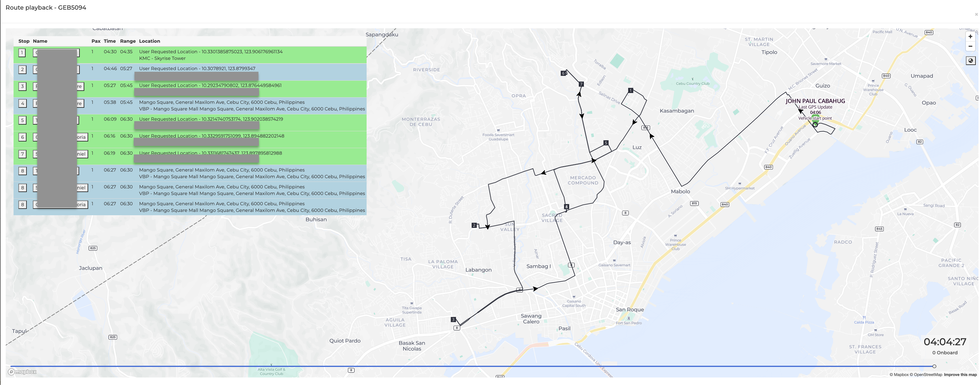Viewport: 980px width, 385px height.
Task: Click the Cebu Country Club map label
Action: [x=692, y=83]
